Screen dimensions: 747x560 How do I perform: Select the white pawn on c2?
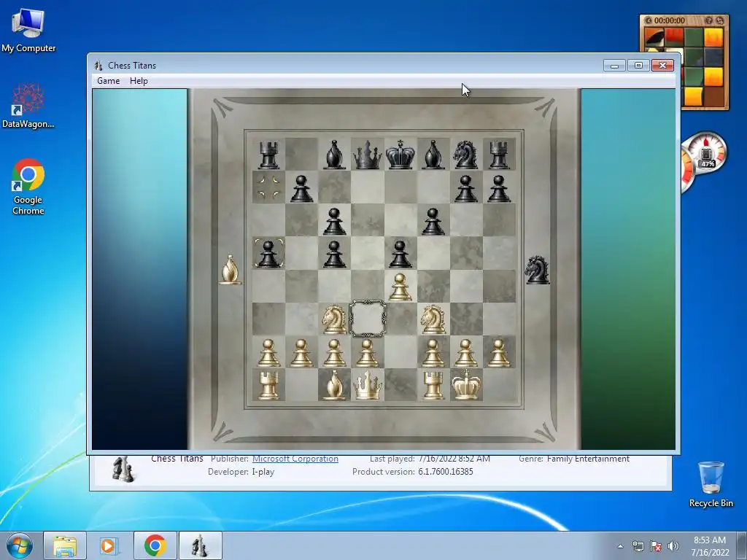(x=334, y=353)
